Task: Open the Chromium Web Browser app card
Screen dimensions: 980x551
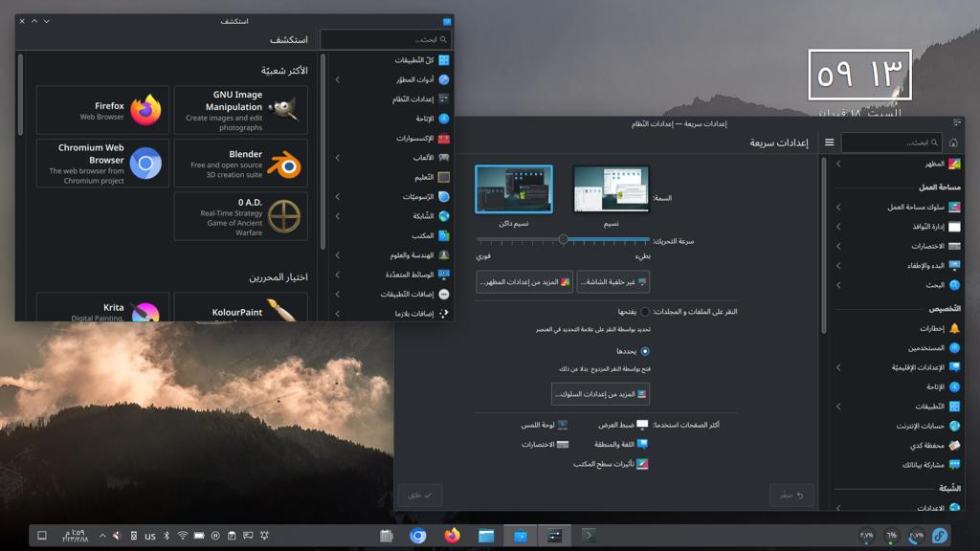Action: 102,163
